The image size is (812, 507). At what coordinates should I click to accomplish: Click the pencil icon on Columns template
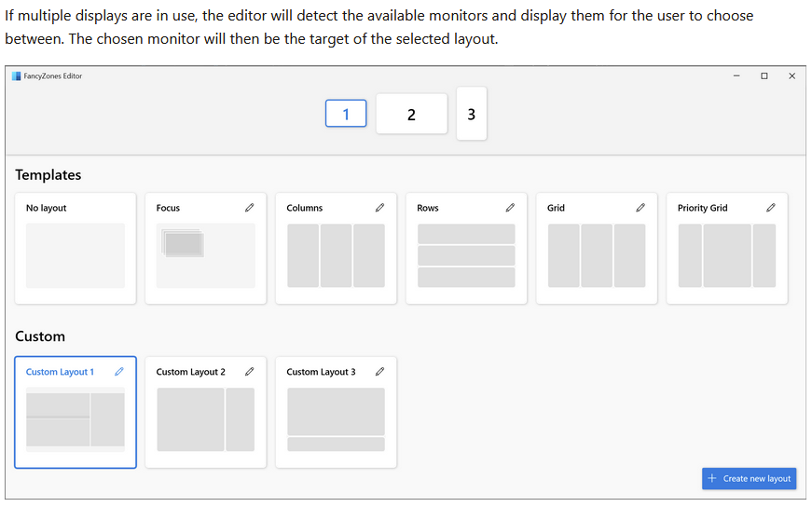coord(379,208)
